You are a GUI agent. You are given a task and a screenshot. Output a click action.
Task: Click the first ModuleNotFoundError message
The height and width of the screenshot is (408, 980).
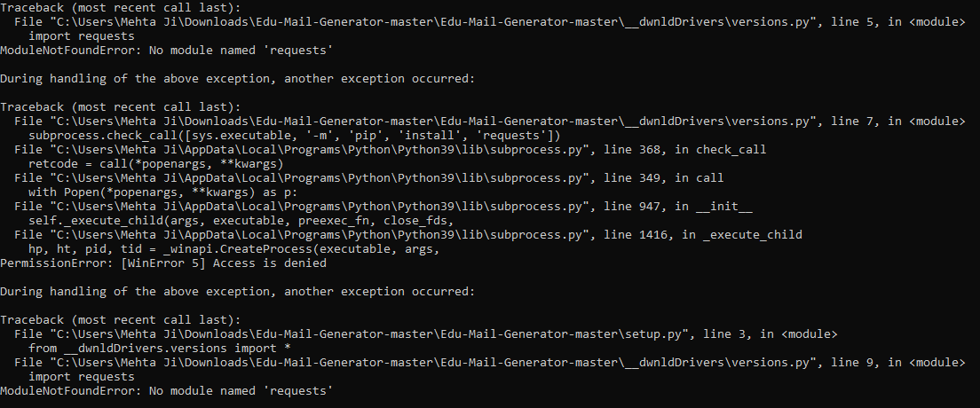(x=166, y=50)
